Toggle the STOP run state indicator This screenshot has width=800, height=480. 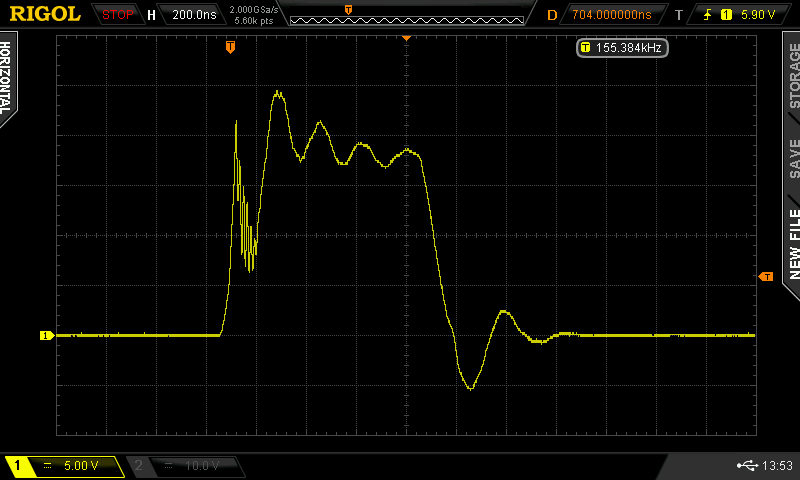(119, 15)
